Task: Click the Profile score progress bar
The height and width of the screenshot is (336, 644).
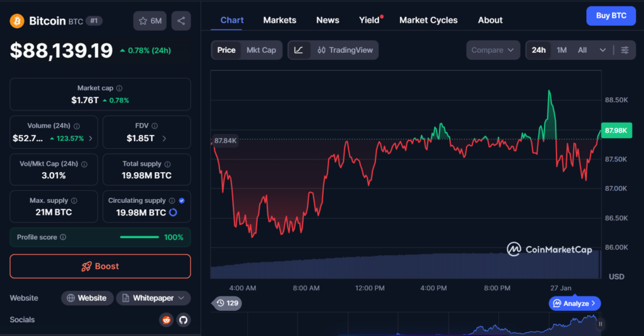Action: tap(139, 237)
